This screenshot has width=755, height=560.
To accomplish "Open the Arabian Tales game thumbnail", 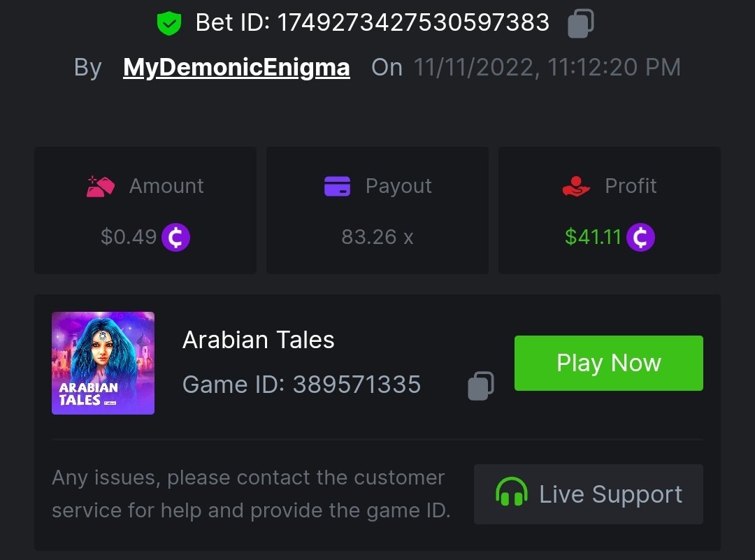I will [x=103, y=363].
